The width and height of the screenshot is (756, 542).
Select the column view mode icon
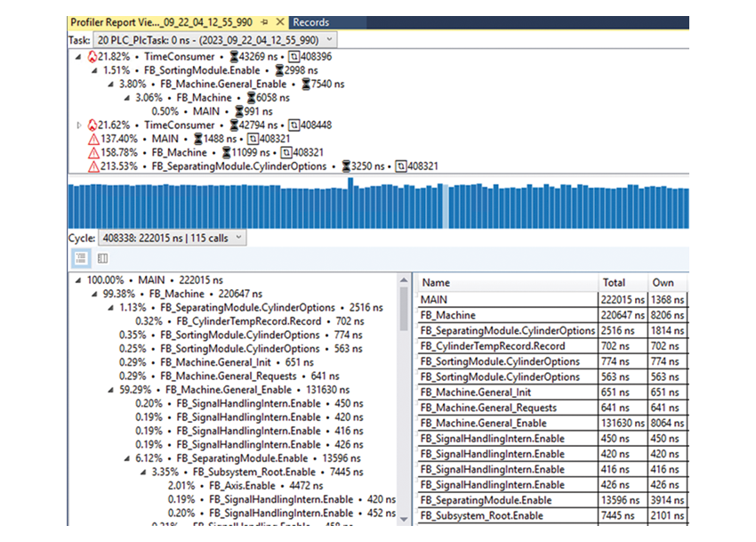tap(102, 258)
